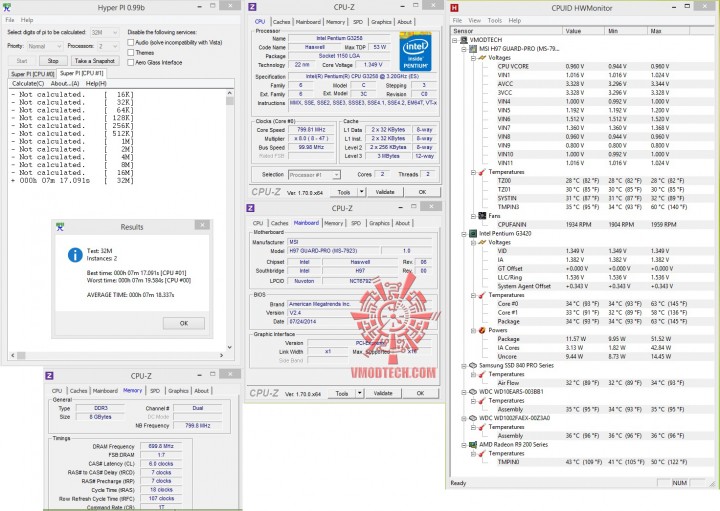Image resolution: width=720 pixels, height=511 pixels.
Task: Toggle the Aero Glass Interface checkbox
Action: 131,62
